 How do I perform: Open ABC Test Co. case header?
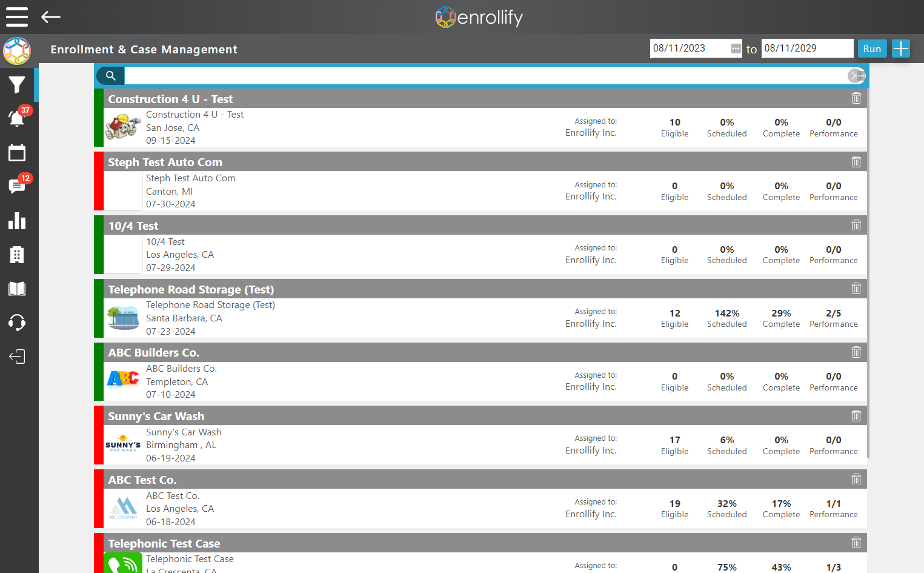[485, 479]
